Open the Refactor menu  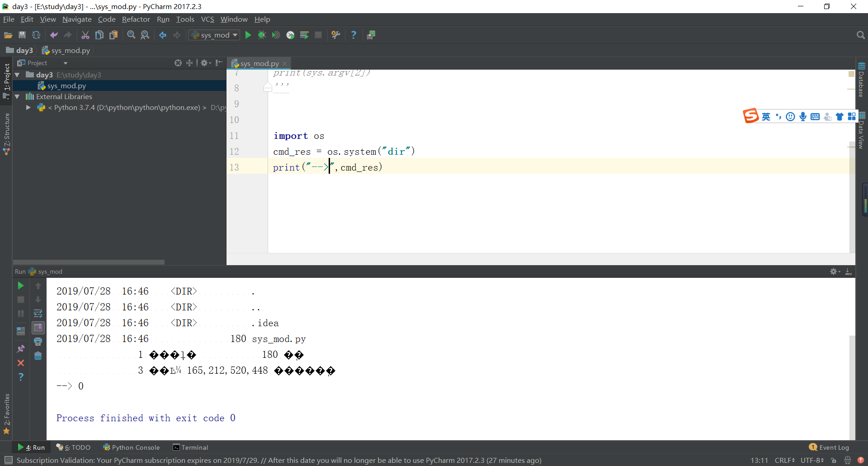(x=136, y=19)
